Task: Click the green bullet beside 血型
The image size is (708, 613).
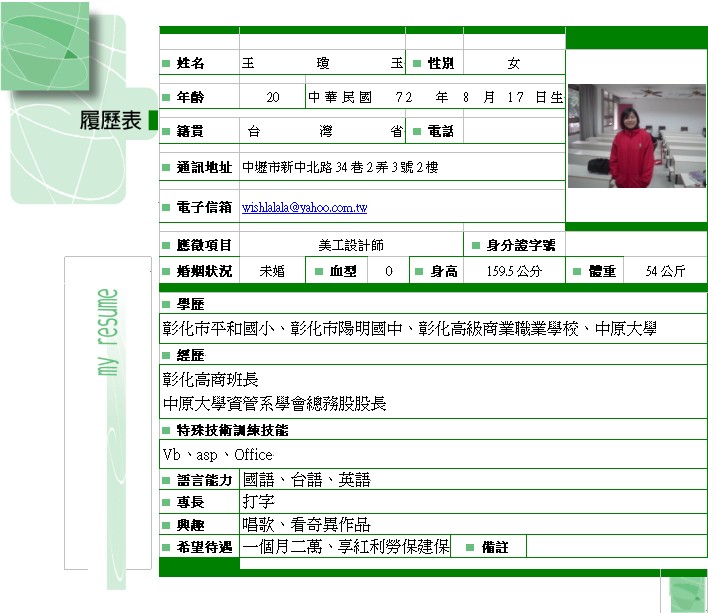Action: (318, 271)
